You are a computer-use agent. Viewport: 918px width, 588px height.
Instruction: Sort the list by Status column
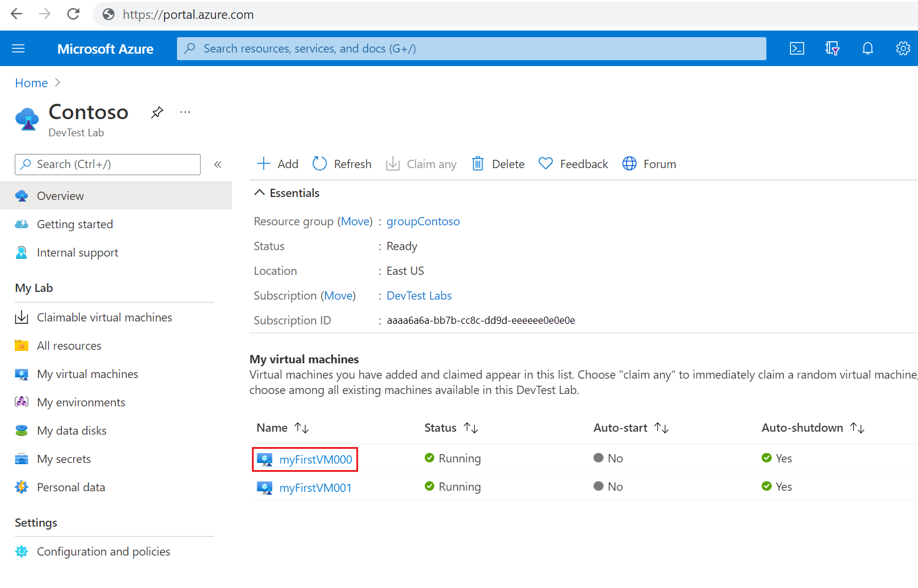[451, 428]
